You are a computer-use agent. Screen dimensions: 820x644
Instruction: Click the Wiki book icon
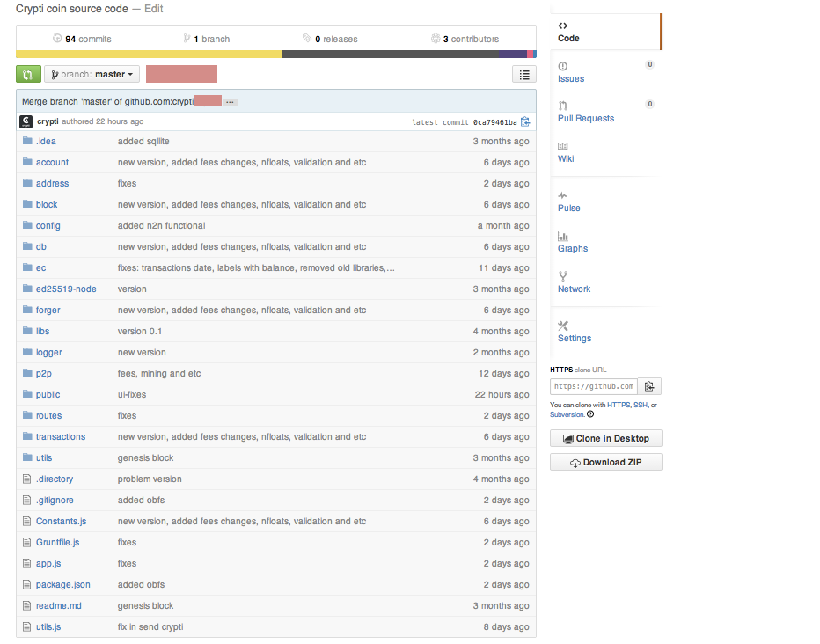click(563, 146)
